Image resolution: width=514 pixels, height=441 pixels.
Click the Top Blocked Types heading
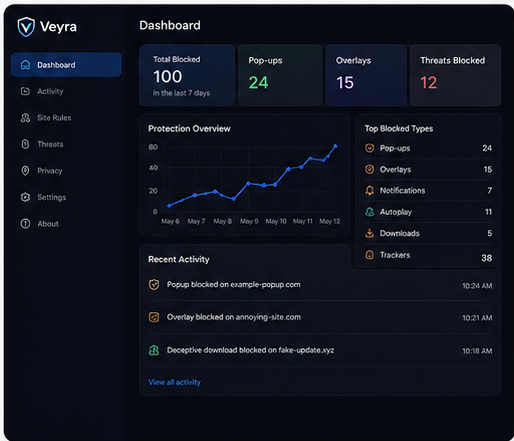point(399,129)
